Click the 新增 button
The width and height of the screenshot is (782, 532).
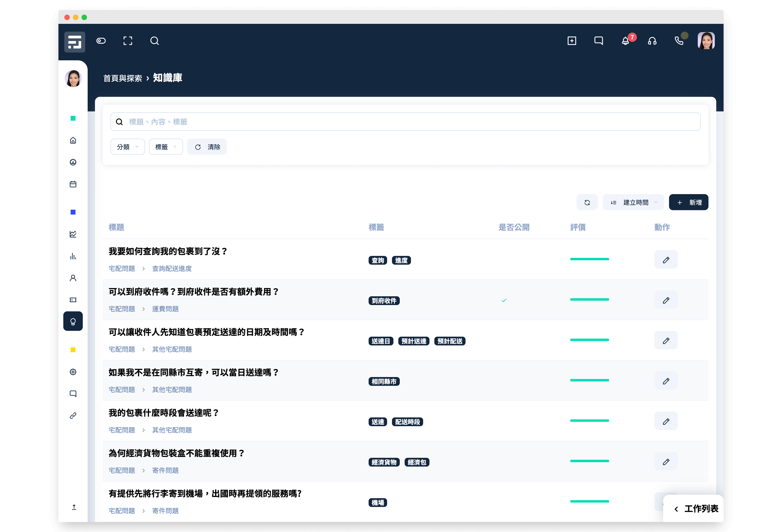click(x=689, y=202)
